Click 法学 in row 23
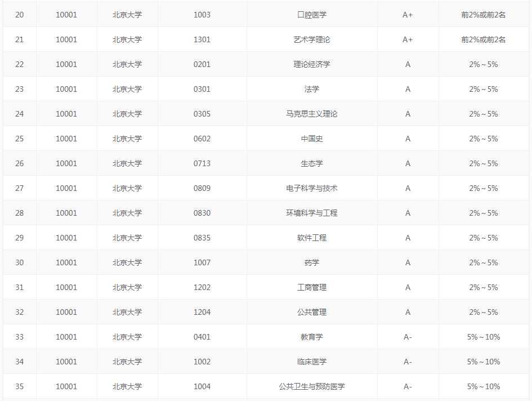532x401 pixels. click(312, 89)
